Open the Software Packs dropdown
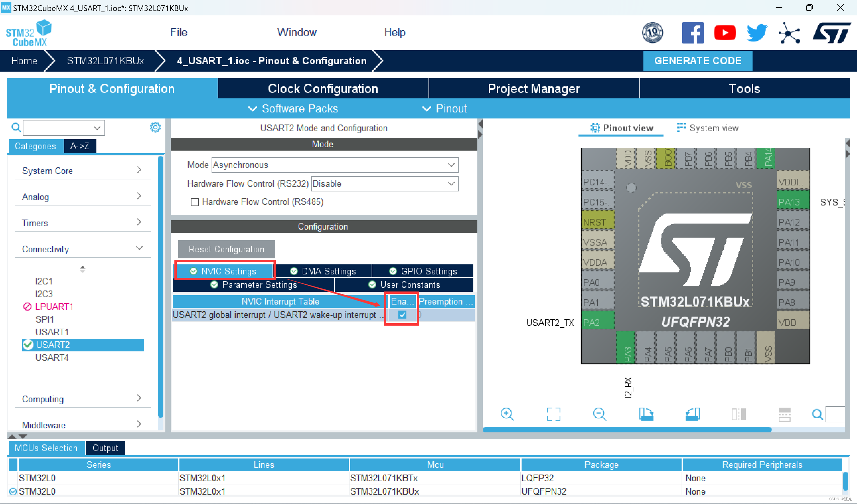This screenshot has height=504, width=857. point(293,108)
